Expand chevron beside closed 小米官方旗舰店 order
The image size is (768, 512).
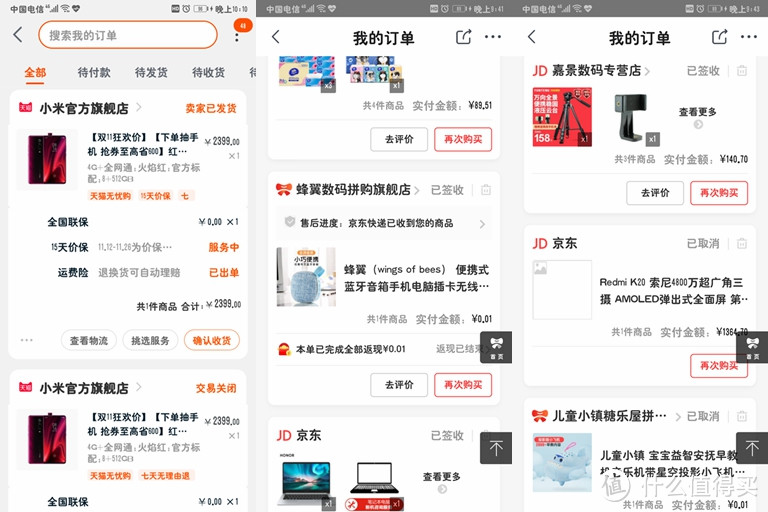pyautogui.click(x=139, y=387)
